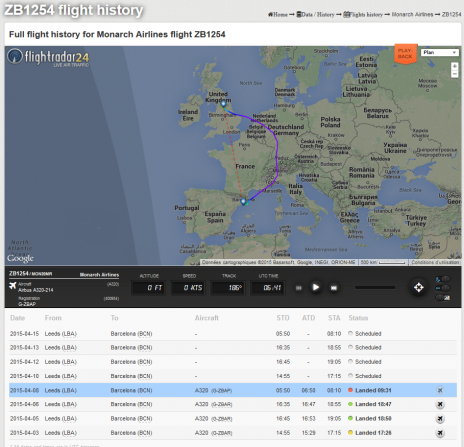Viewport: 464px width, 447px height.
Task: Click Landed 09:31 status text
Action: click(373, 390)
